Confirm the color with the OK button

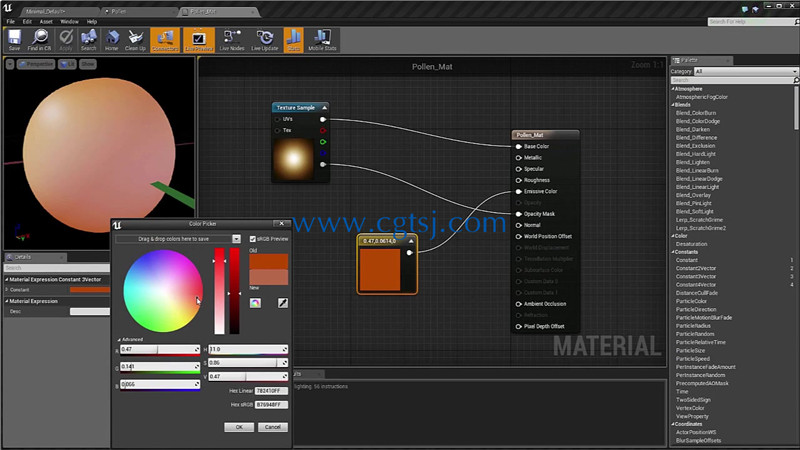point(239,427)
